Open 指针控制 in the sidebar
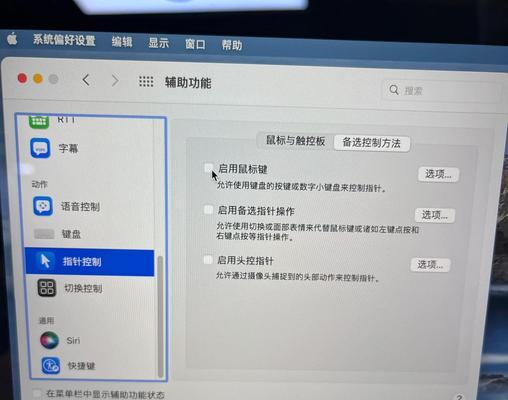Viewport: 508px width, 400px height. point(90,262)
